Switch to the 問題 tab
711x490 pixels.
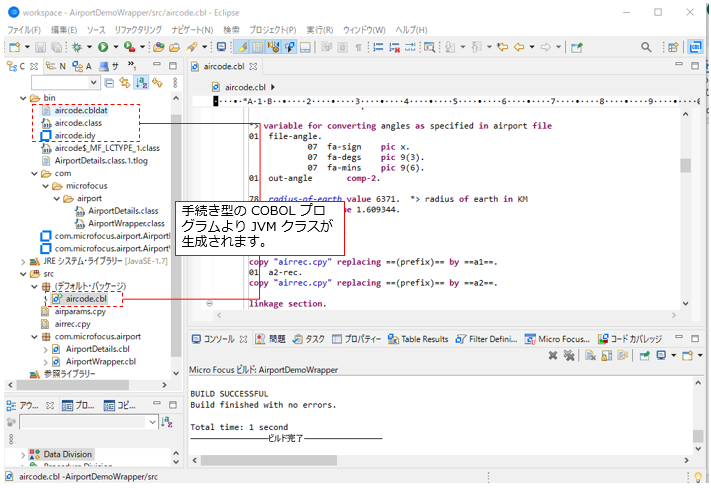271,339
